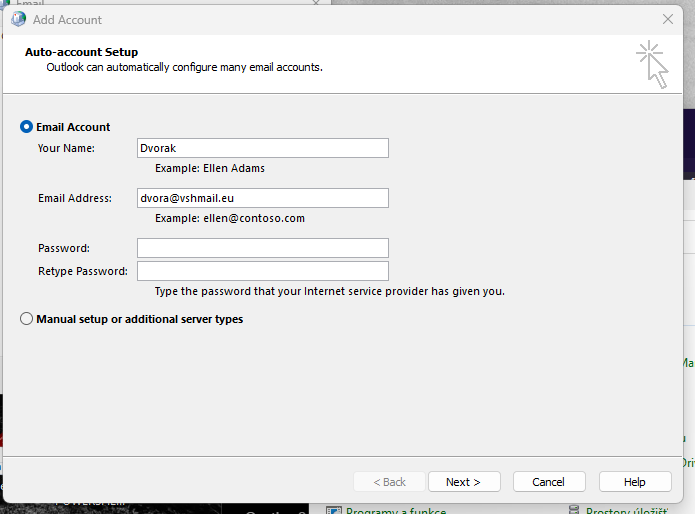Click into the Your Name field
The image size is (695, 514).
pyautogui.click(x=263, y=148)
